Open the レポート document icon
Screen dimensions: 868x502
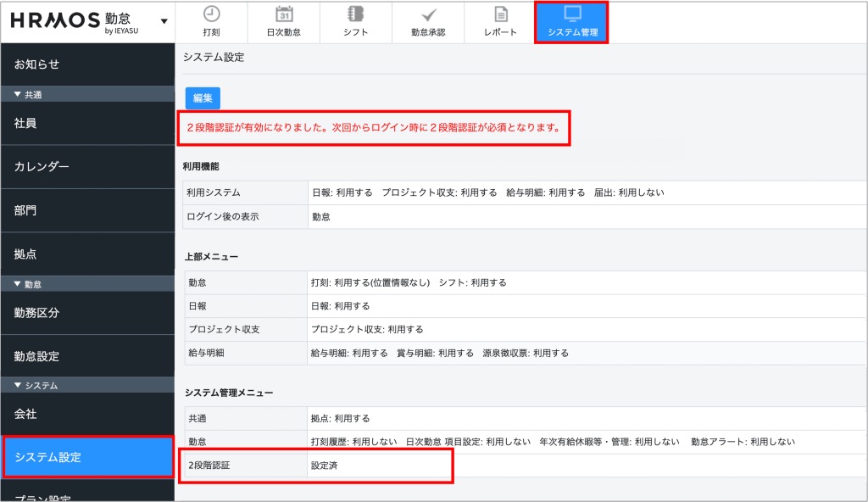(500, 14)
